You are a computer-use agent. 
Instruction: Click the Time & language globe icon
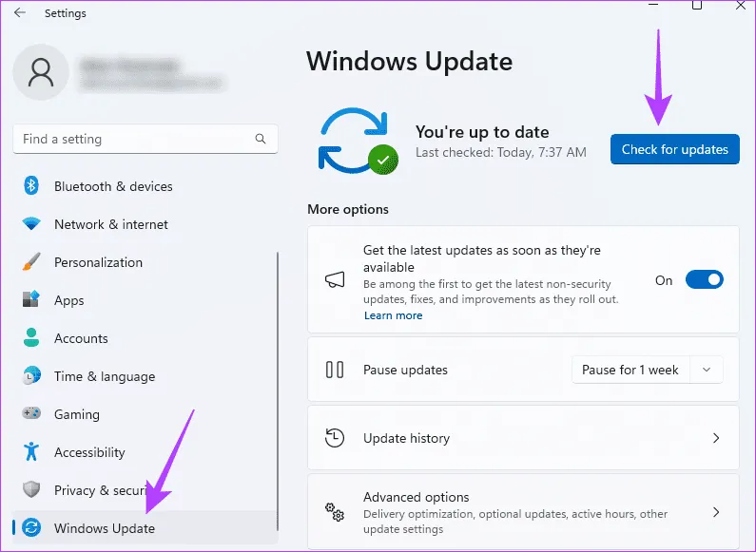pos(31,376)
